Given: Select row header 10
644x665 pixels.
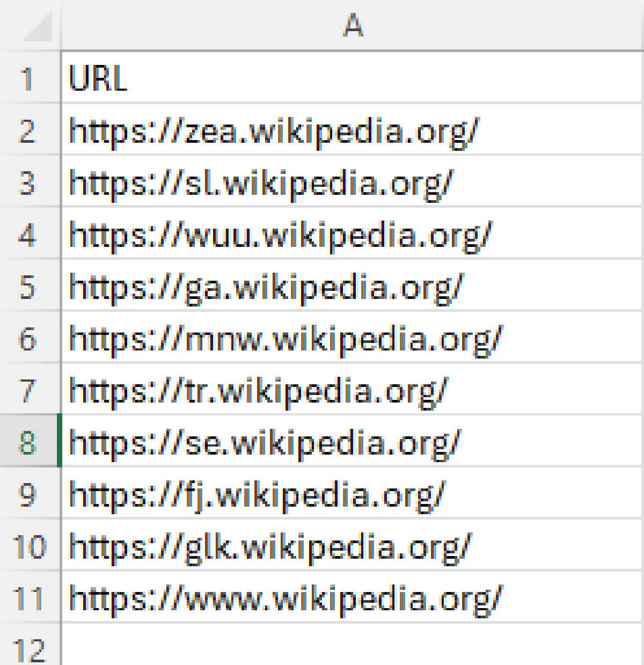Looking at the screenshot, I should click(x=30, y=545).
